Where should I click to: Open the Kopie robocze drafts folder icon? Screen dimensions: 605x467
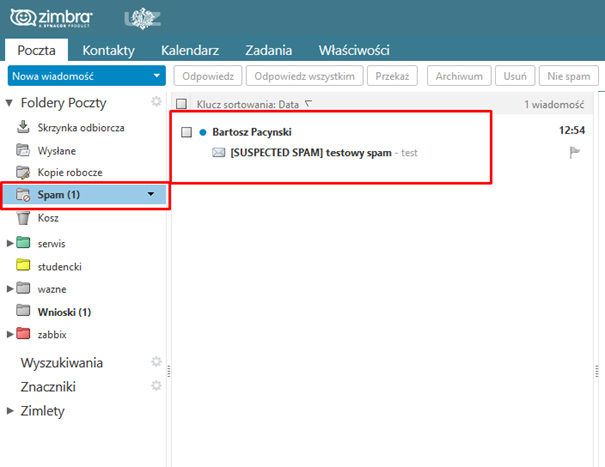24,172
